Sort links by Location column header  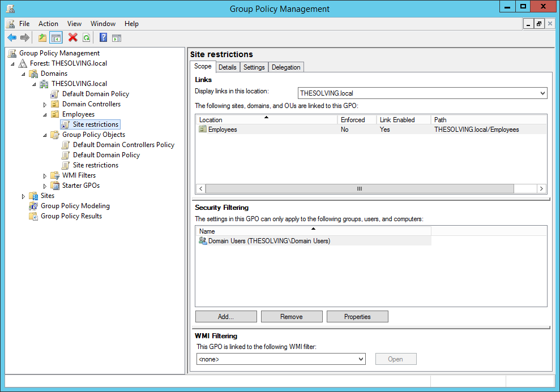click(x=267, y=120)
